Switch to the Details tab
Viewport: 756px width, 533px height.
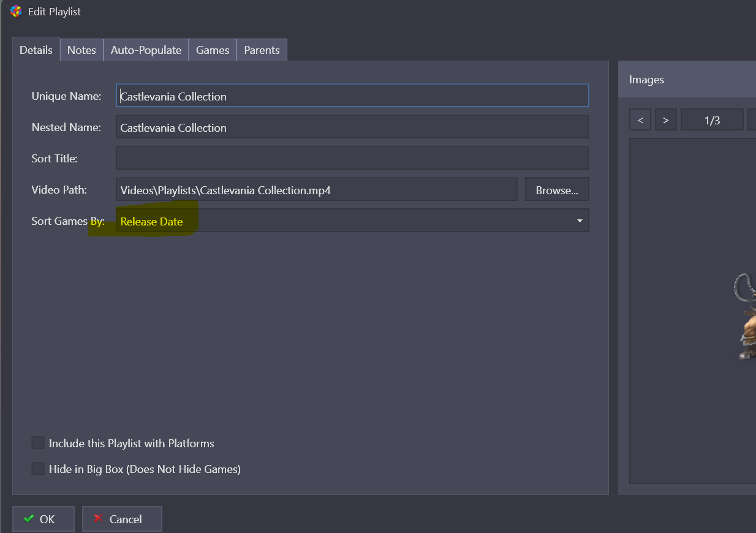click(36, 50)
